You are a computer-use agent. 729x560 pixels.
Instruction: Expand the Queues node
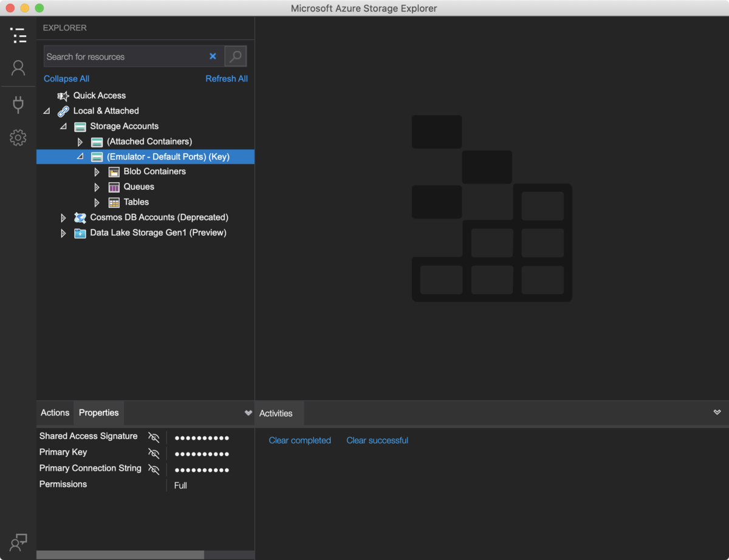point(97,187)
